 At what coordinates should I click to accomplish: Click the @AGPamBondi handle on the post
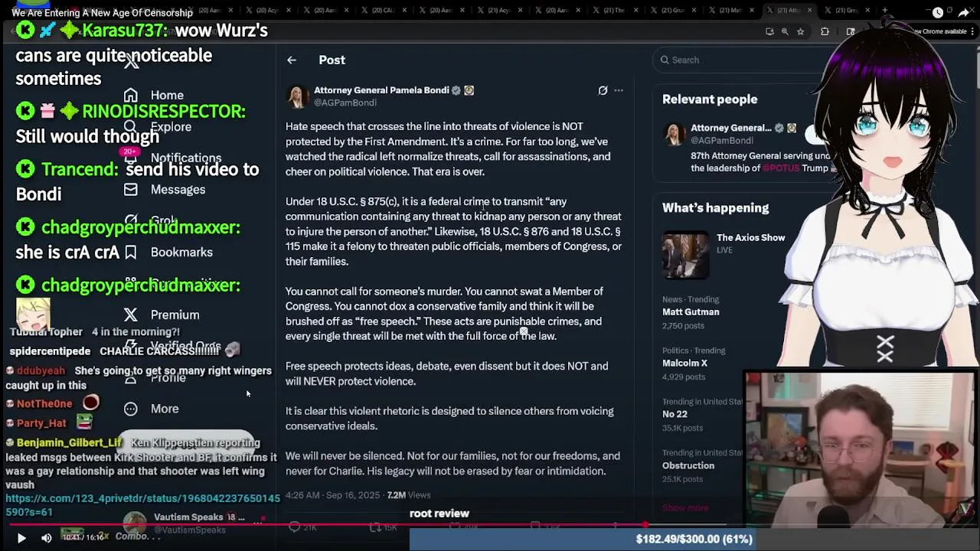tap(345, 103)
